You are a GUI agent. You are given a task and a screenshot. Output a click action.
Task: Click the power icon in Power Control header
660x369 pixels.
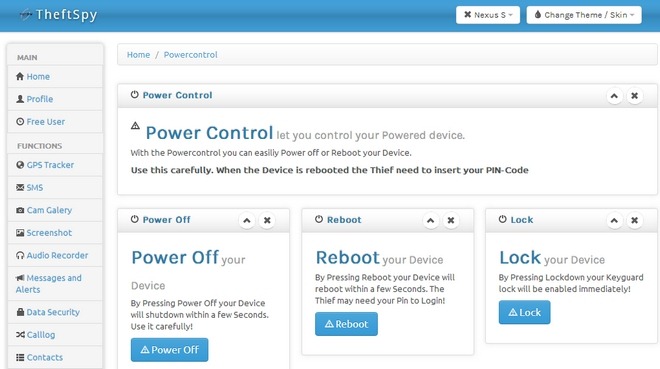135,95
